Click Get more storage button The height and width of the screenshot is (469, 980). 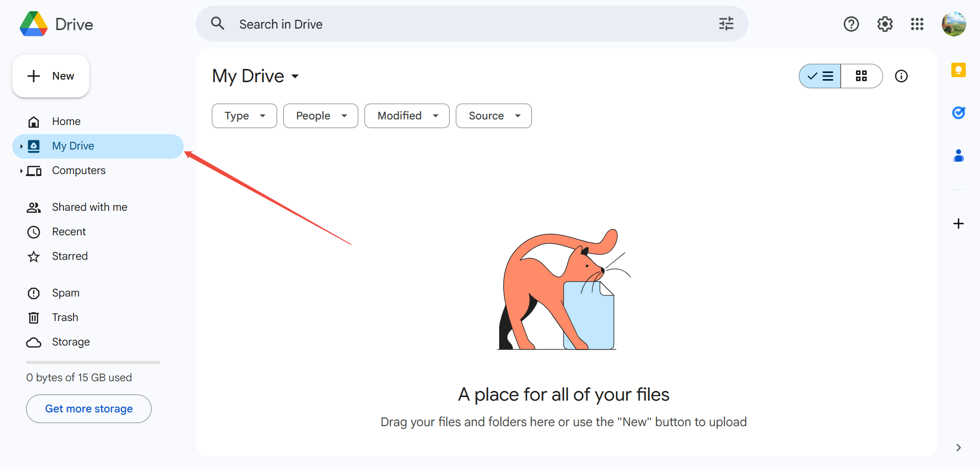pyautogui.click(x=89, y=409)
